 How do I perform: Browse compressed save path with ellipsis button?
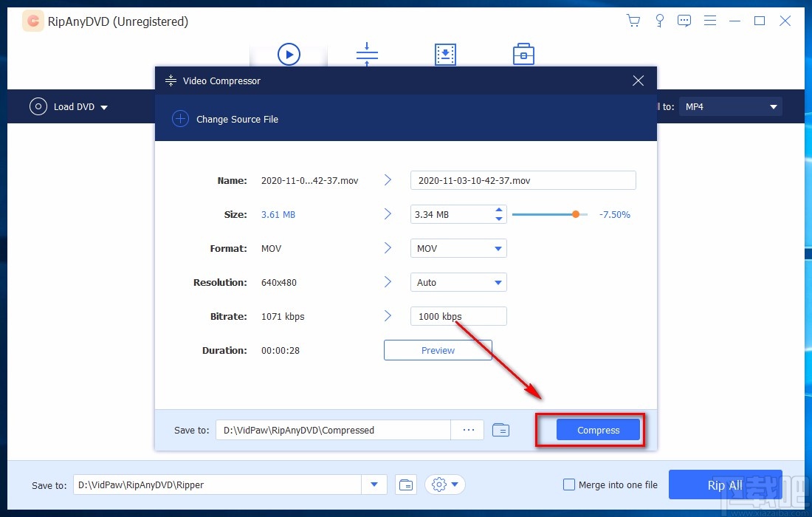[468, 430]
